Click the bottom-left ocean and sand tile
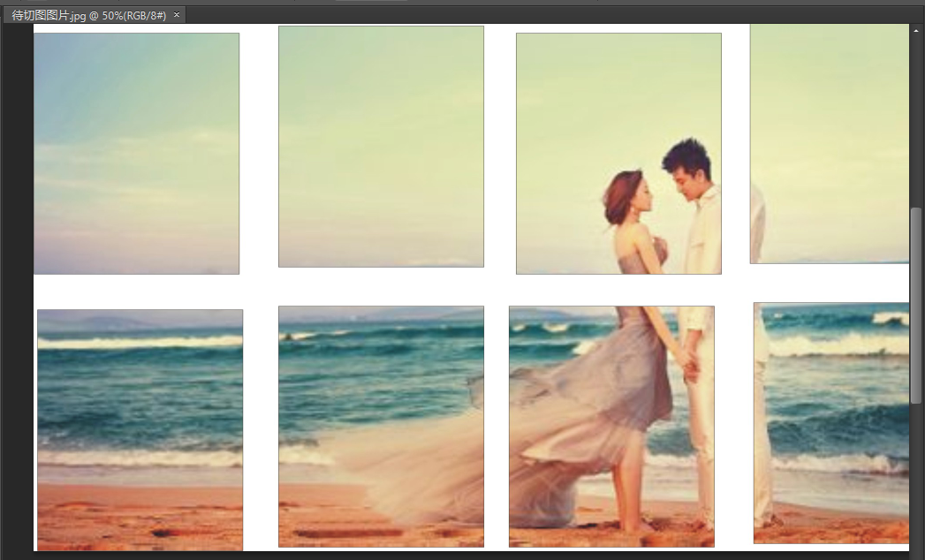The height and width of the screenshot is (560, 925). (140, 429)
